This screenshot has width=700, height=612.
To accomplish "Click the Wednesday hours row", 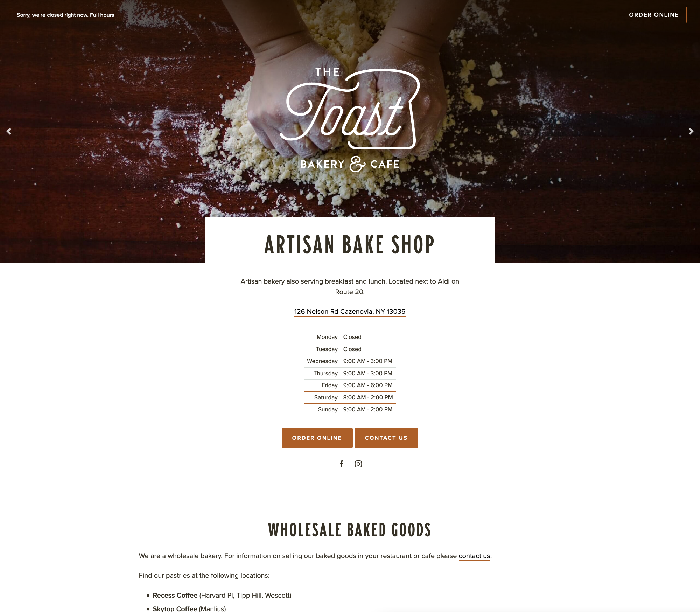I will 350,361.
